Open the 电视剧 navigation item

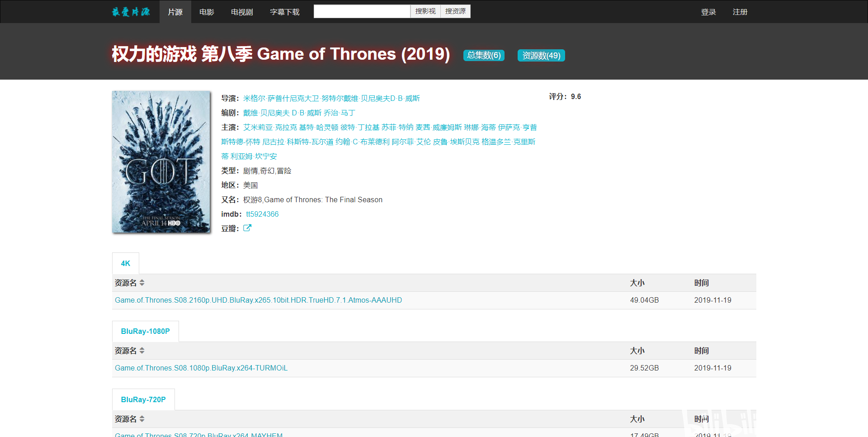tap(242, 12)
